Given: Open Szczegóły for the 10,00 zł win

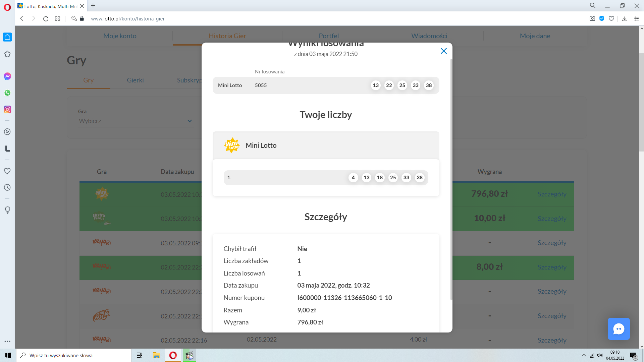Looking at the screenshot, I should (552, 219).
